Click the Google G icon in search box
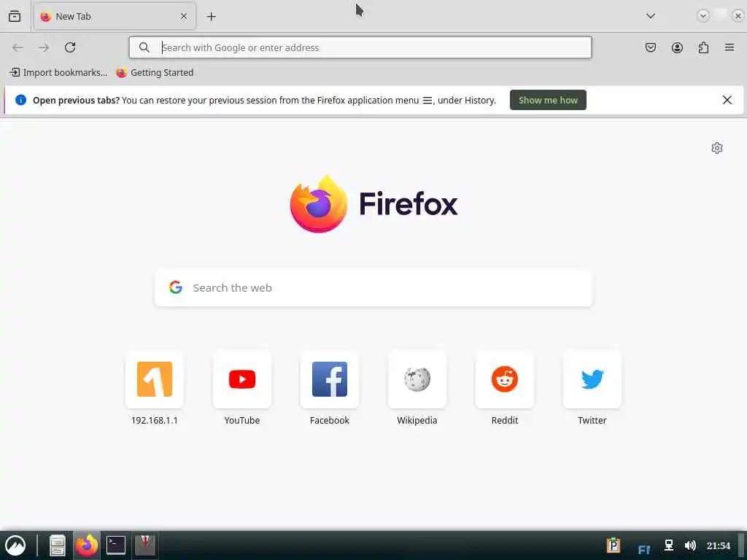 coord(176,287)
